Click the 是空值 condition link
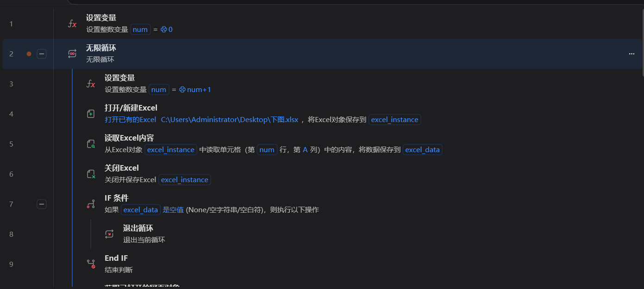The height and width of the screenshot is (289, 644). pos(173,209)
